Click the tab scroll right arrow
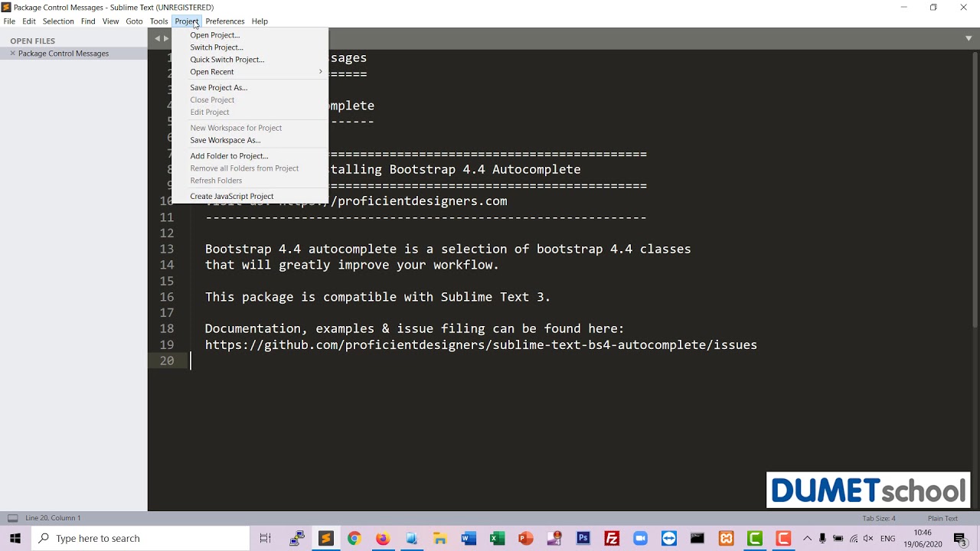This screenshot has width=980, height=551. coord(165,38)
